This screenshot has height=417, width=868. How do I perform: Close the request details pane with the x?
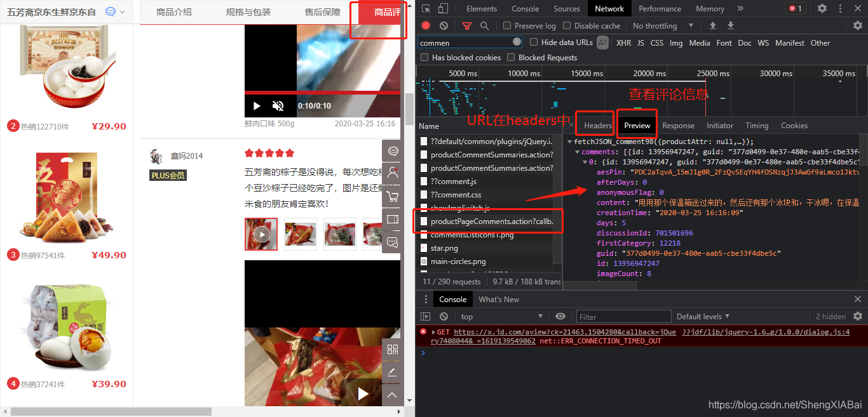pos(570,126)
